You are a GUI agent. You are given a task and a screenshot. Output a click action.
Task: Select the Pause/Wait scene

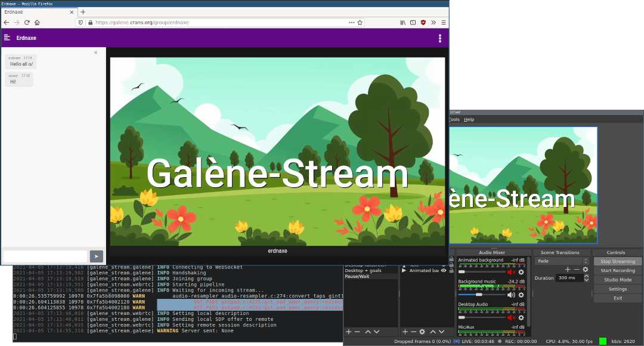(370, 276)
